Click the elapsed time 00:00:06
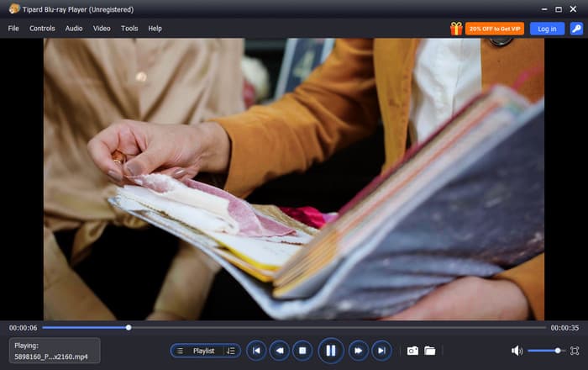The width and height of the screenshot is (588, 370). tap(24, 328)
